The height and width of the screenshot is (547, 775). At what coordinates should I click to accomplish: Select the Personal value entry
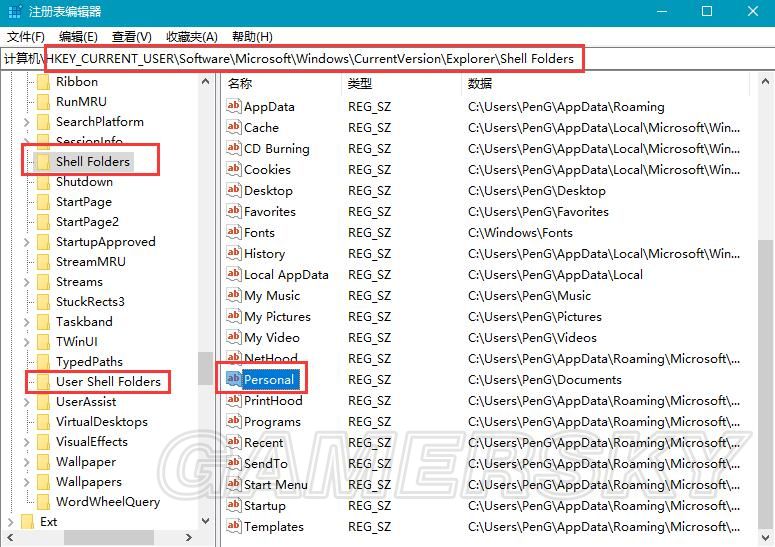tap(268, 379)
